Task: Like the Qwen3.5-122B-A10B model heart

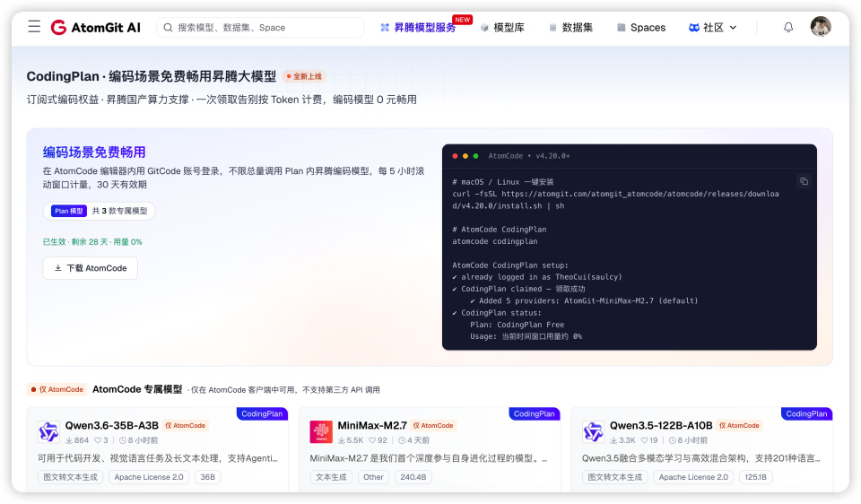Action: [x=644, y=440]
